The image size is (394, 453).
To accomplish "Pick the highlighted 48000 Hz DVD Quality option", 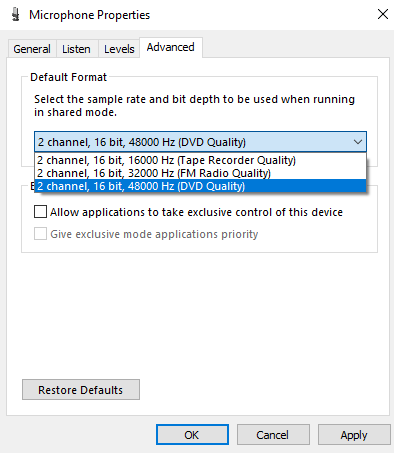I will tap(200, 186).
